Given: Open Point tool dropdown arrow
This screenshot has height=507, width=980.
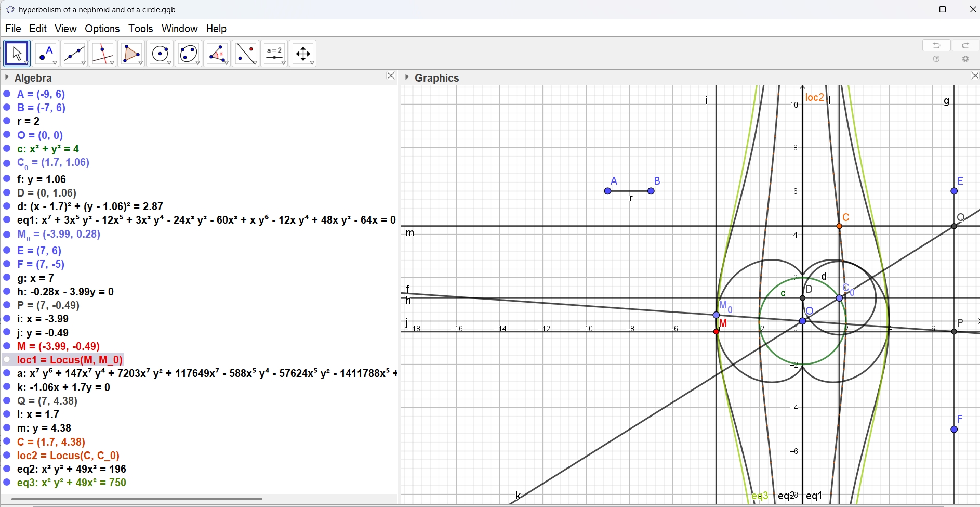Looking at the screenshot, I should [x=55, y=63].
